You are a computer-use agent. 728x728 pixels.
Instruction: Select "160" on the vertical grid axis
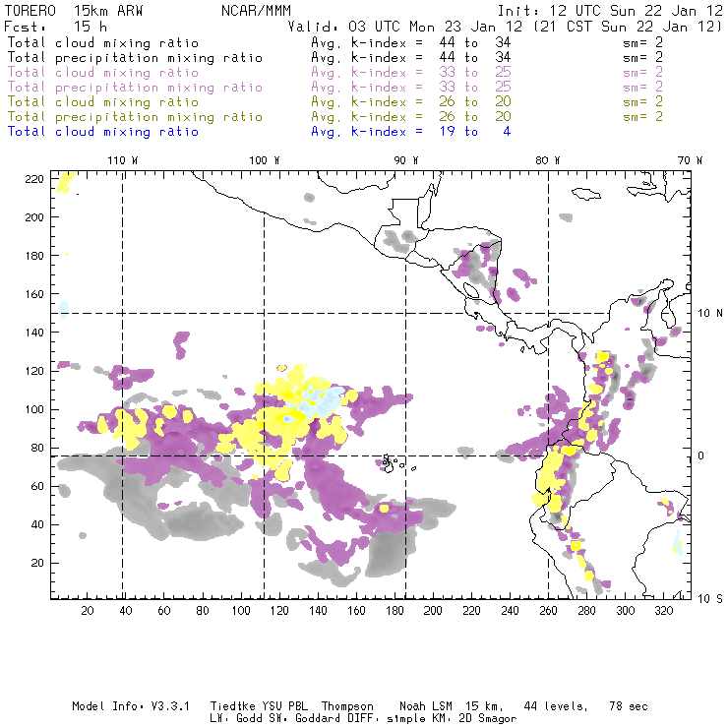click(34, 294)
